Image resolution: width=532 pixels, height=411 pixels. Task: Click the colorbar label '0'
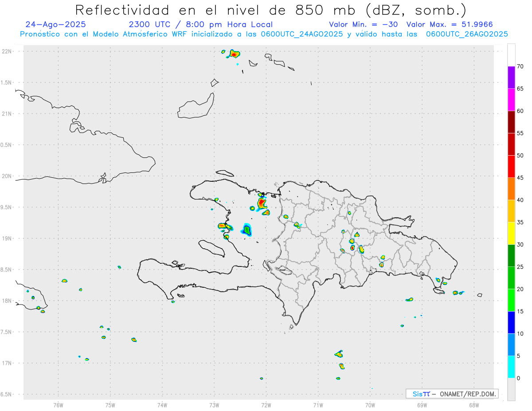[x=518, y=378]
